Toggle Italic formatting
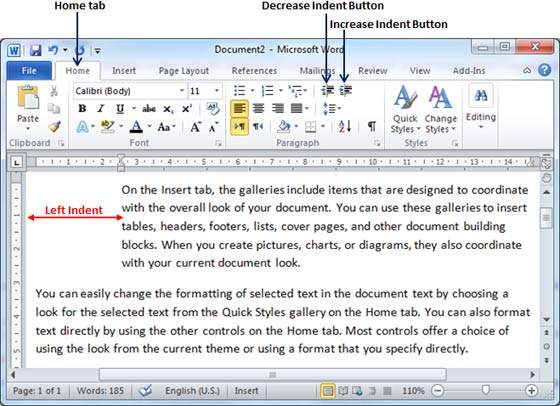 click(x=101, y=109)
